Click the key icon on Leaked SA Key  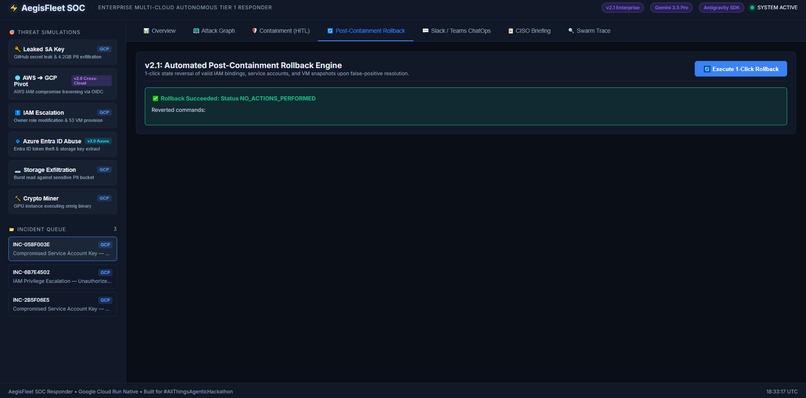click(x=17, y=49)
